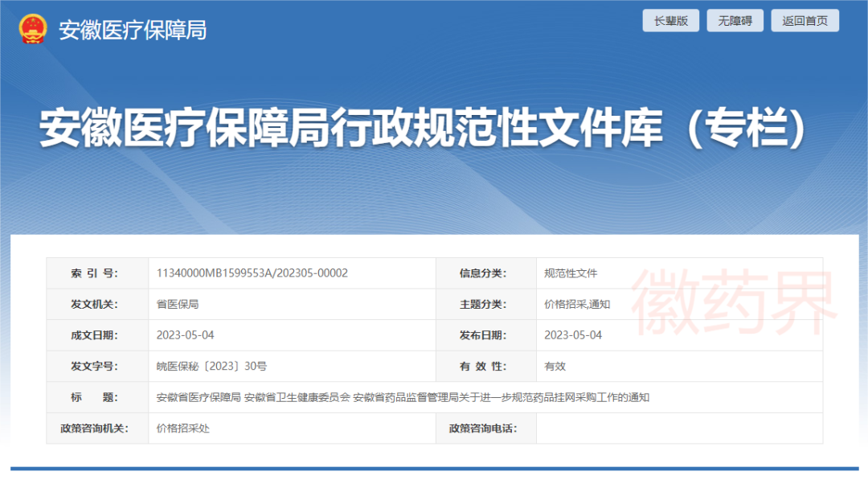Click the 发布日期 date value
The image size is (868, 488).
tap(573, 335)
